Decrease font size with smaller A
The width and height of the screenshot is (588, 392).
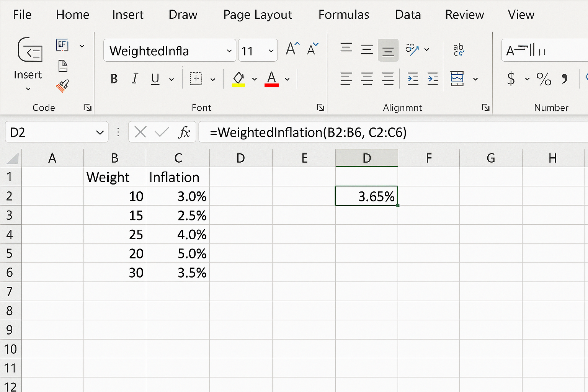tap(313, 49)
